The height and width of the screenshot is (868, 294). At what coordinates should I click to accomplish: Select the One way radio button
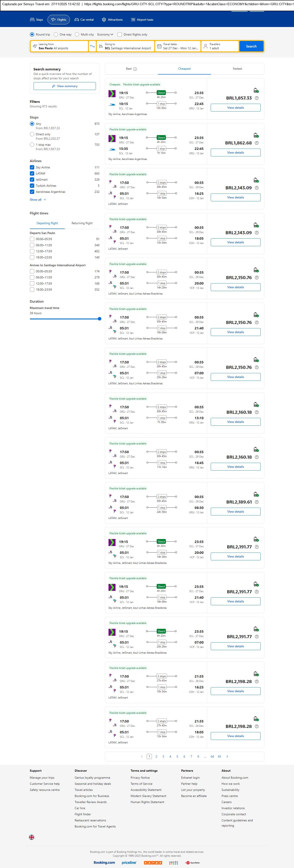[x=56, y=34]
